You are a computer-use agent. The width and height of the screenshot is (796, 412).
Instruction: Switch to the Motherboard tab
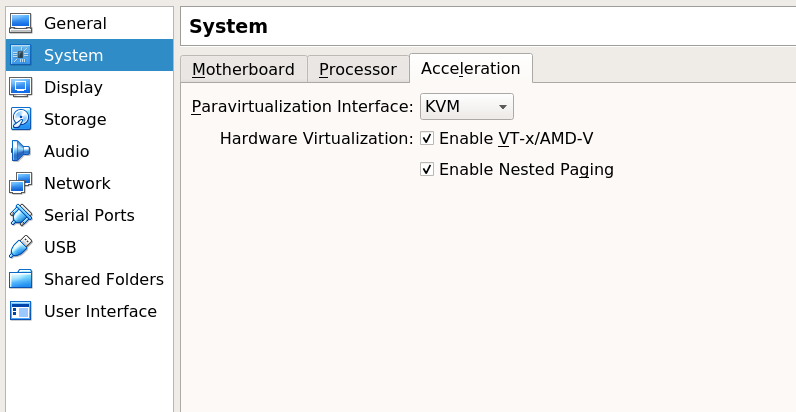(x=243, y=69)
